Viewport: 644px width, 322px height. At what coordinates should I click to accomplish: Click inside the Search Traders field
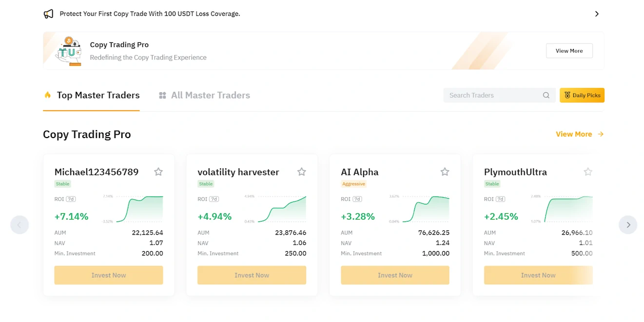pos(492,96)
